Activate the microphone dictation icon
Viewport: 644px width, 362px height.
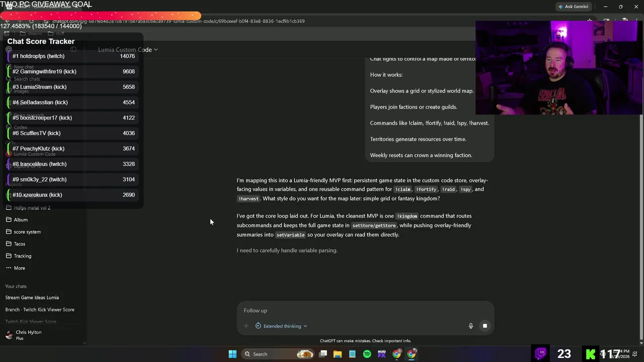[x=471, y=326]
